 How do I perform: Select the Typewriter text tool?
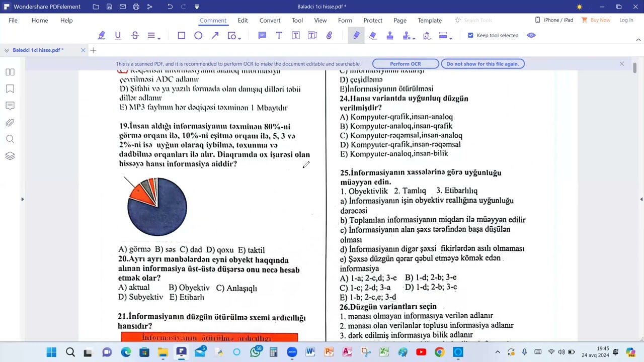click(279, 35)
